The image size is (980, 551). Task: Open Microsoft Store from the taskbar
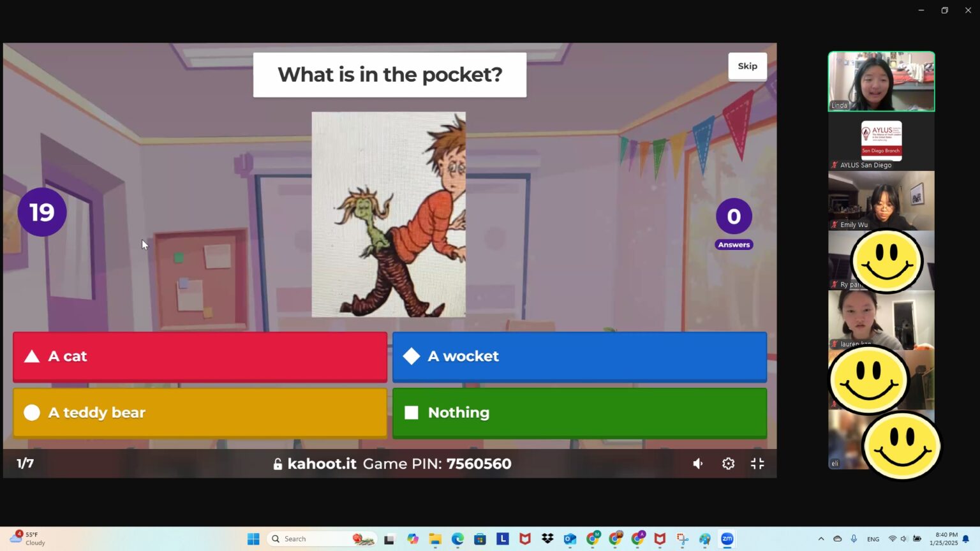pos(480,539)
